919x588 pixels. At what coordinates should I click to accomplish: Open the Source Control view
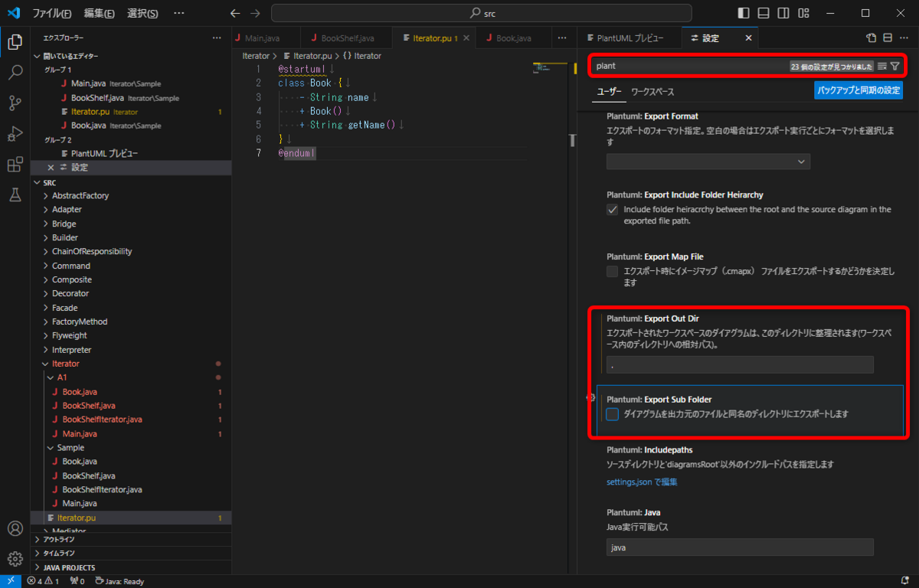15,102
